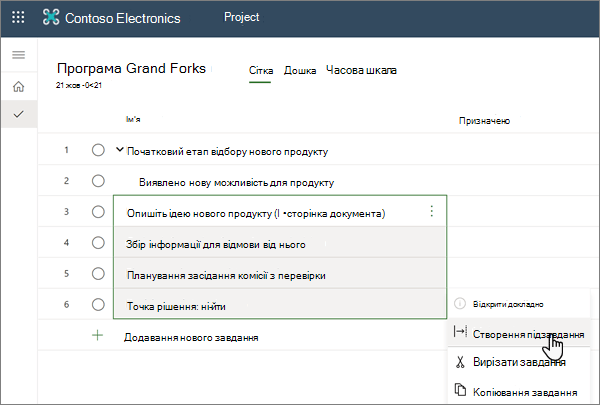Image resolution: width=600 pixels, height=405 pixels.
Task: Toggle completion circle for task 3
Action: pos(98,212)
